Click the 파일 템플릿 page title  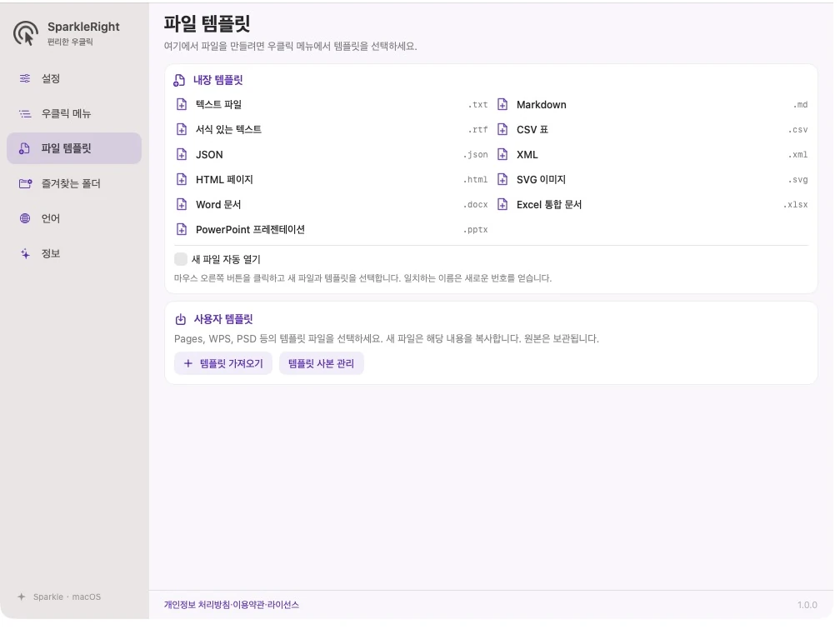pyautogui.click(x=207, y=23)
